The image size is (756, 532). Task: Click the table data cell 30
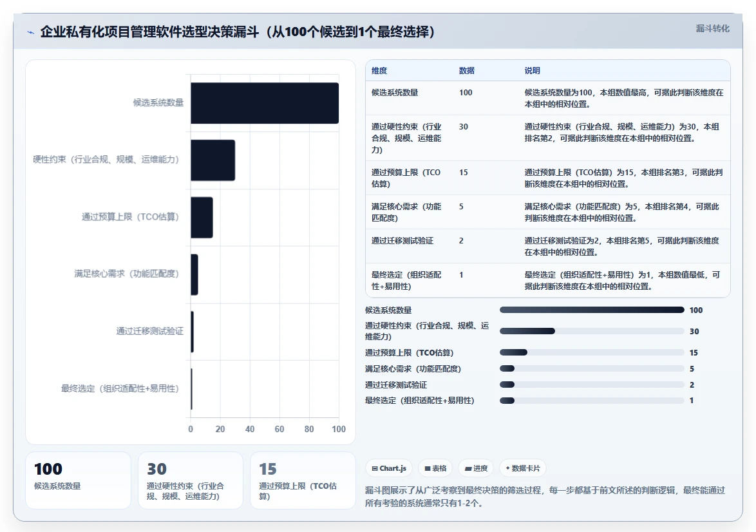[x=464, y=127]
